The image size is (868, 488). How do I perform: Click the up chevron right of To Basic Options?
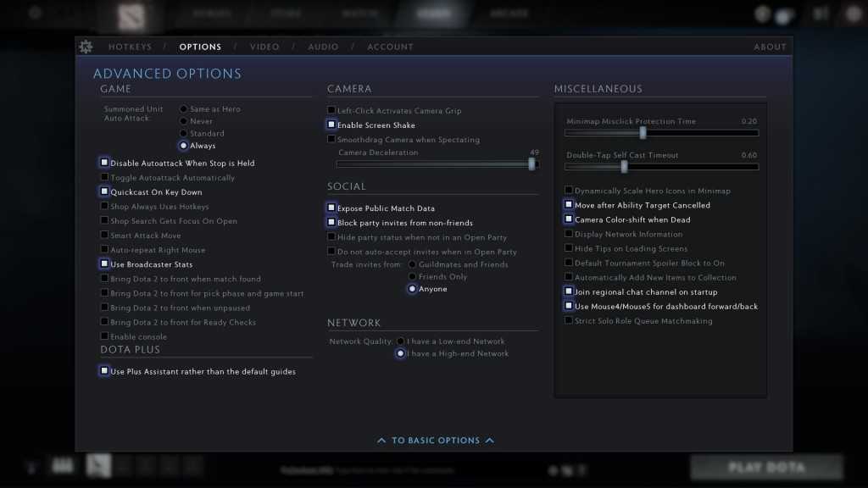tap(490, 441)
